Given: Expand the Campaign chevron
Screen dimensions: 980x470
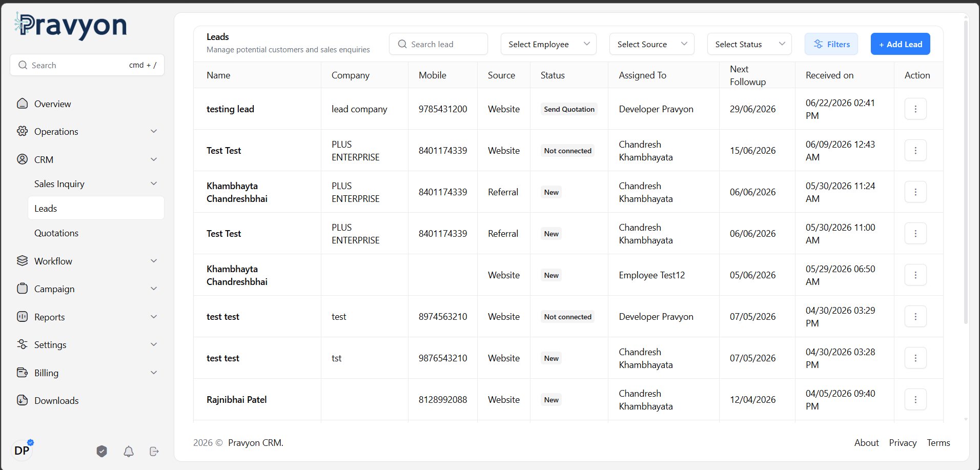Looking at the screenshot, I should [154, 289].
